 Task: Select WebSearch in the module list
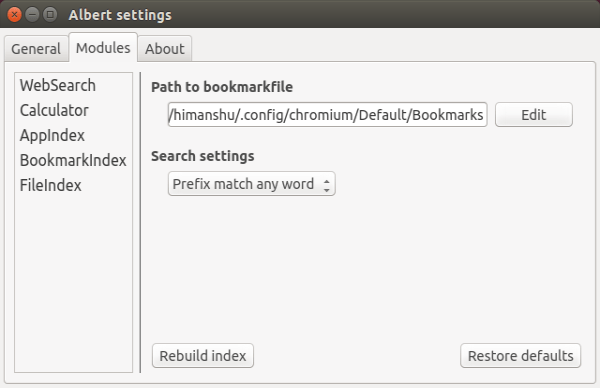pyautogui.click(x=58, y=85)
